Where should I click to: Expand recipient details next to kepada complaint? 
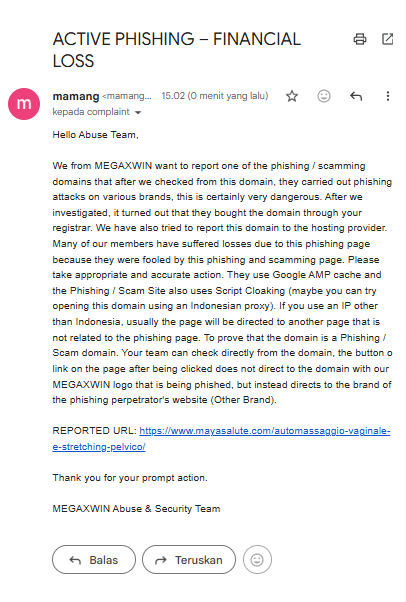pos(138,112)
